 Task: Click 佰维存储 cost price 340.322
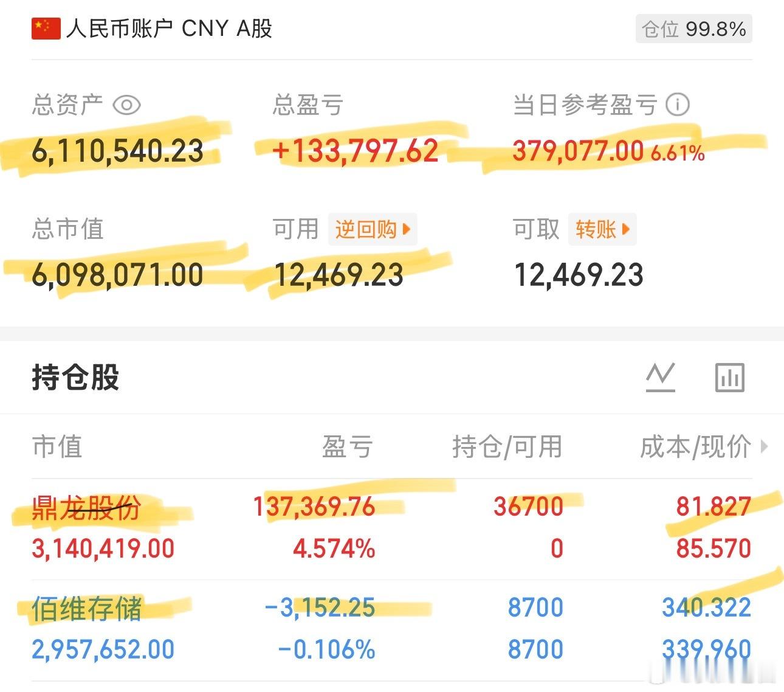[x=706, y=607]
